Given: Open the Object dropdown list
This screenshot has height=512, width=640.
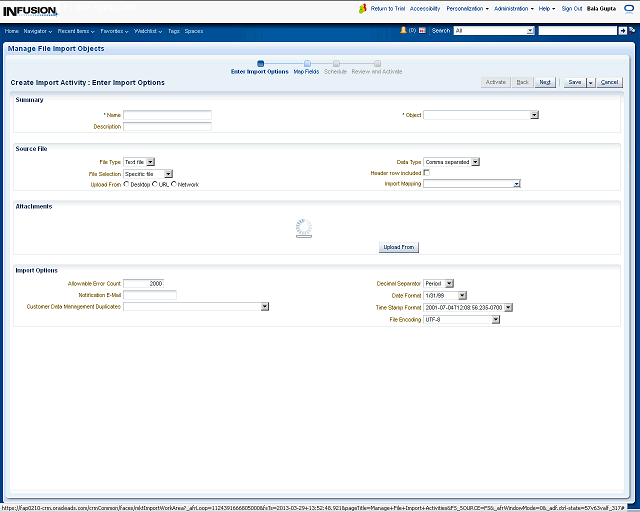Looking at the screenshot, I should [534, 115].
